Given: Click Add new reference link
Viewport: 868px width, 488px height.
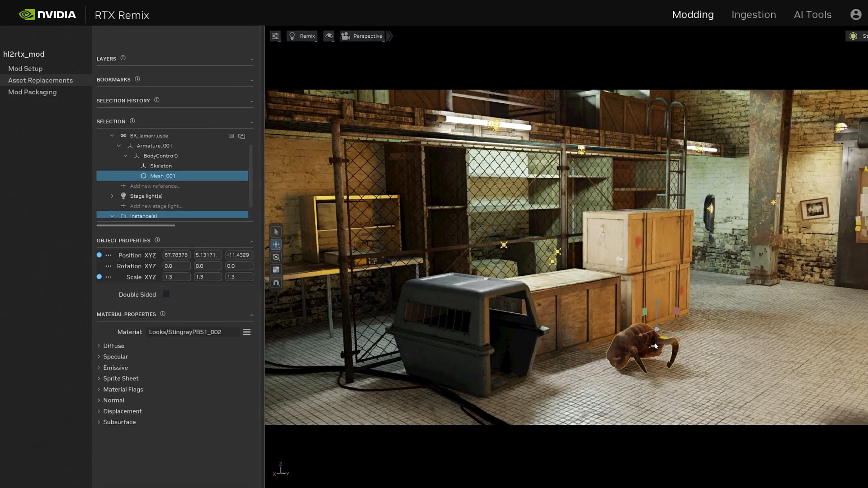Looking at the screenshot, I should click(155, 186).
